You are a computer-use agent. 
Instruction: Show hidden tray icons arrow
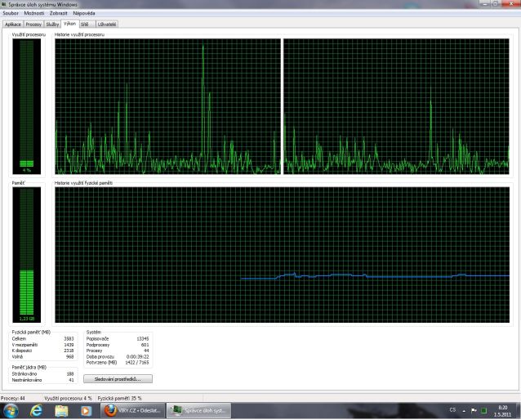pos(464,411)
